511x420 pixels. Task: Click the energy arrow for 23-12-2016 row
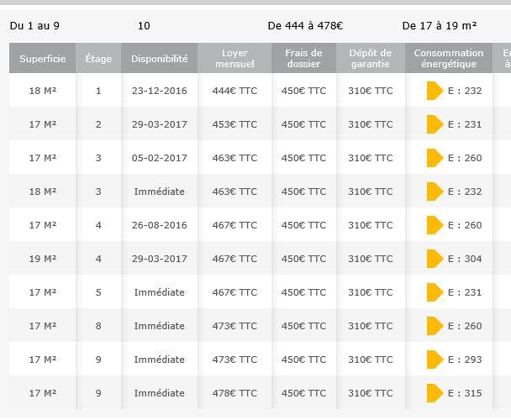434,91
